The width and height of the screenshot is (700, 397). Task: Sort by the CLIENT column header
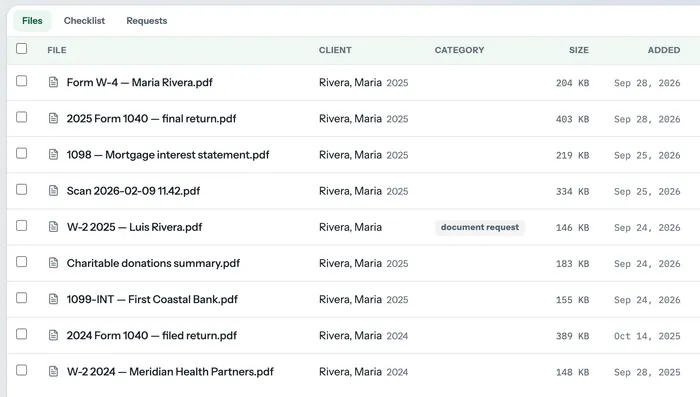(x=335, y=50)
